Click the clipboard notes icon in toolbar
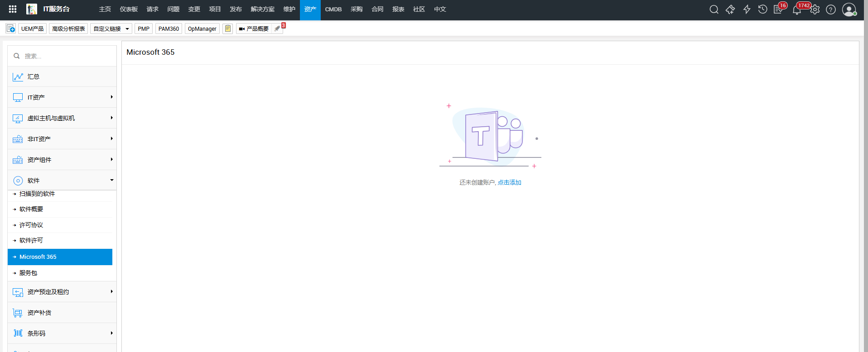This screenshot has width=868, height=352. click(x=228, y=29)
